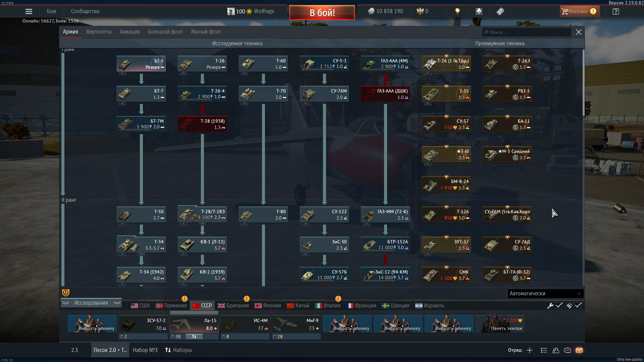
Task: Select the МиГ-9 crew slot
Action: click(x=296, y=324)
